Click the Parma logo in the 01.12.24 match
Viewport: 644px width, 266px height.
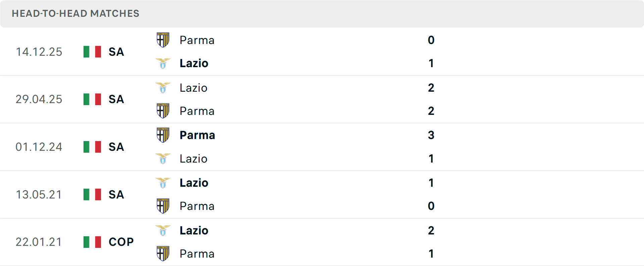tap(163, 135)
